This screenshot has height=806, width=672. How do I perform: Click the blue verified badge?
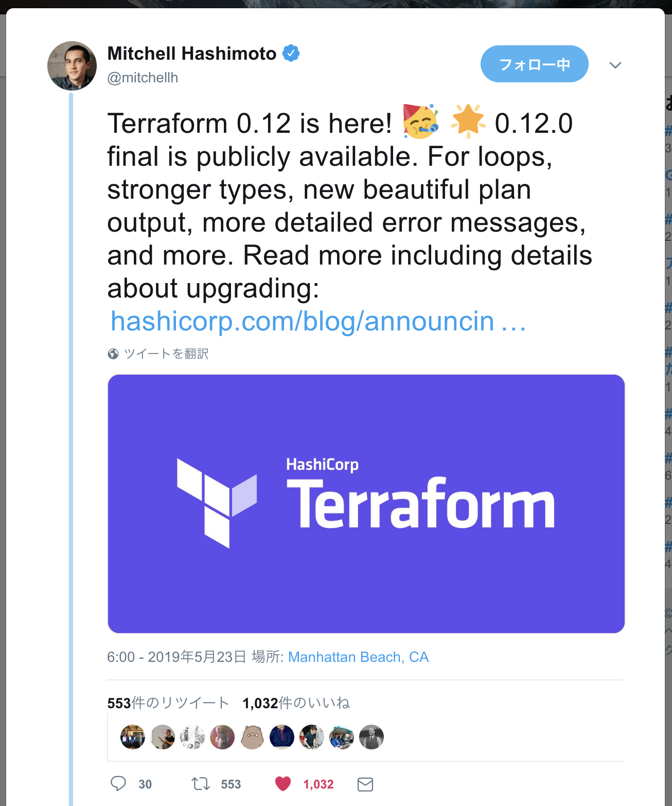(291, 53)
